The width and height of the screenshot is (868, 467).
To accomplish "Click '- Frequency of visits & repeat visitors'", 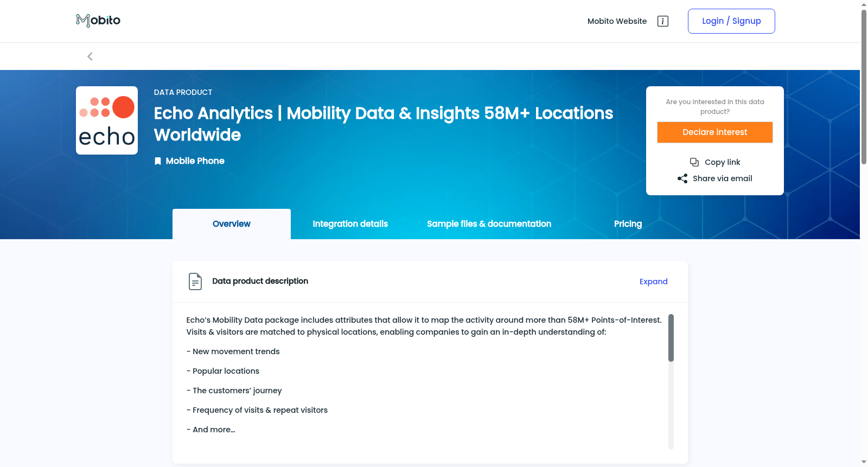I will pyautogui.click(x=257, y=410).
